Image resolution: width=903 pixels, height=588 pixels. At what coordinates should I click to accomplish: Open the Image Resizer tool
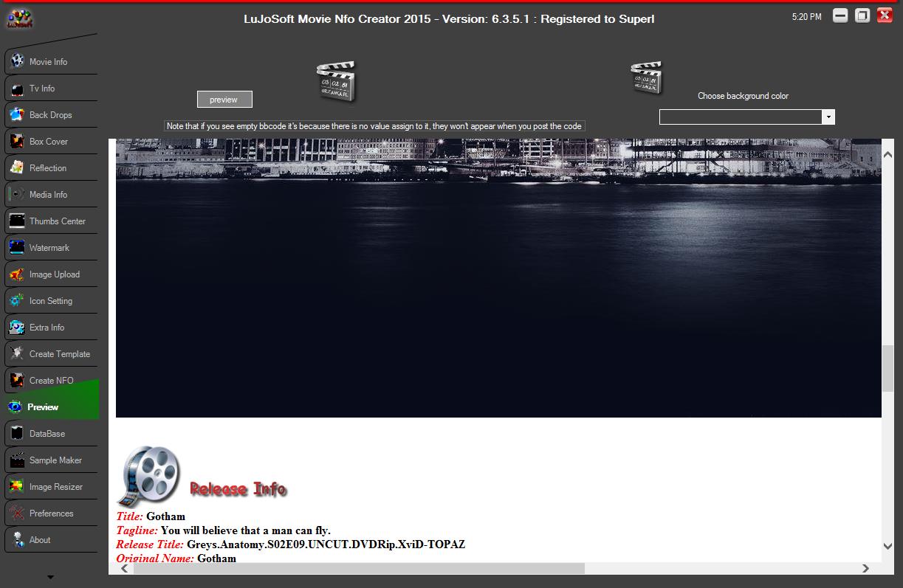click(x=50, y=487)
